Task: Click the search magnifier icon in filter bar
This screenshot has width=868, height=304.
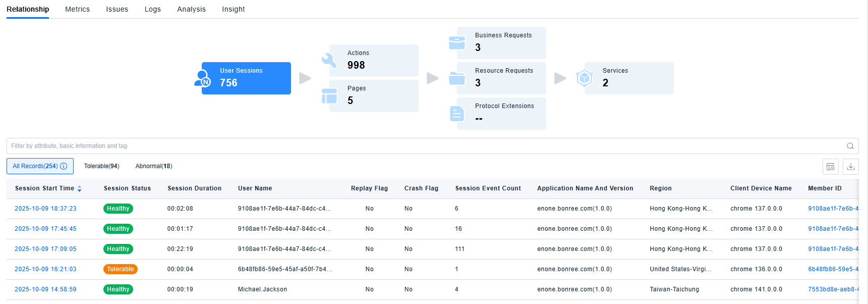Action: [x=850, y=146]
